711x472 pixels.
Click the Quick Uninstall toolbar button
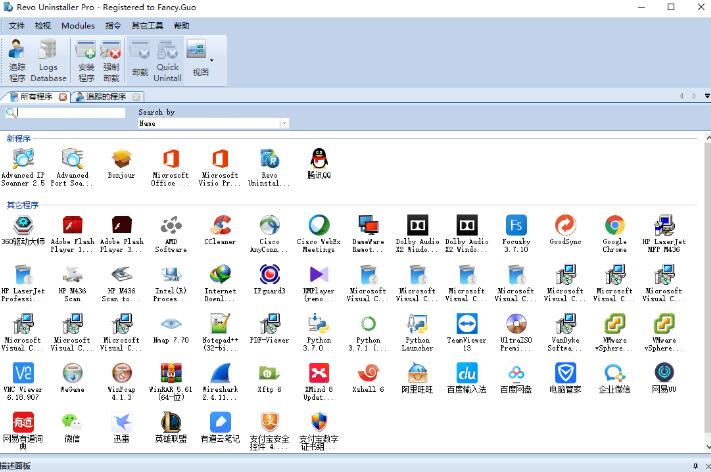[167, 60]
